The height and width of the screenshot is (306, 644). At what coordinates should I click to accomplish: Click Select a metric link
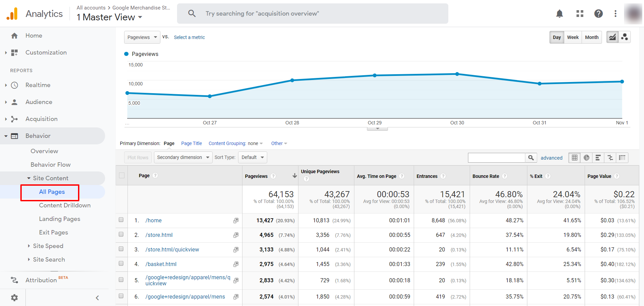click(x=189, y=37)
